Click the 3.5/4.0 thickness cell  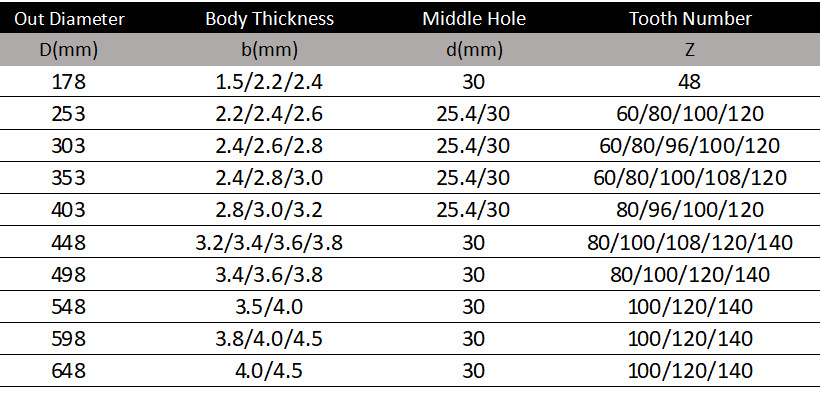[269, 307]
